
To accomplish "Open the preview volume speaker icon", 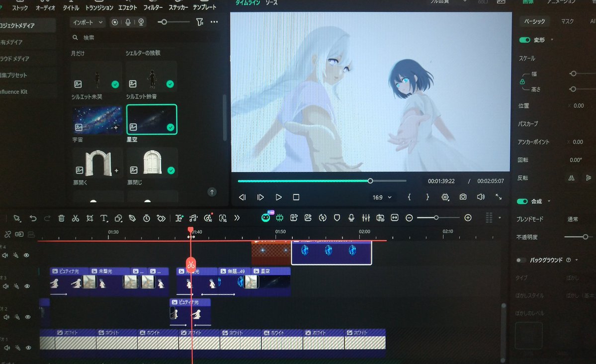I will point(481,197).
